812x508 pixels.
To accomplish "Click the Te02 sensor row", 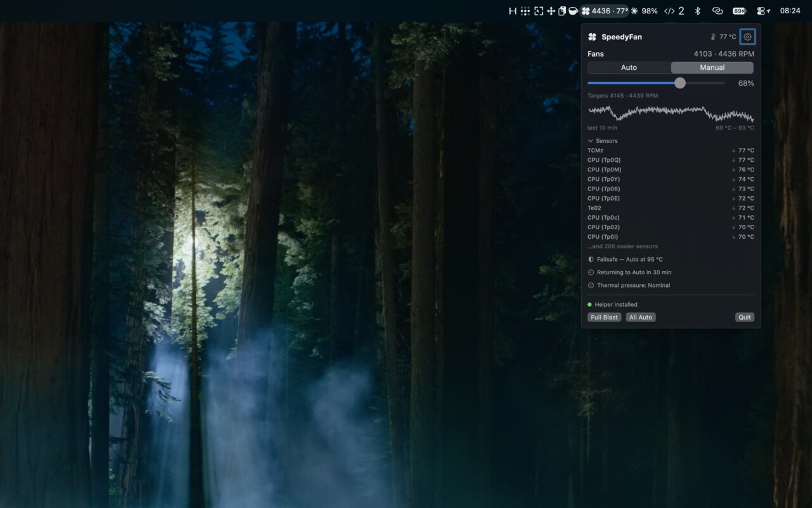I will (671, 208).
